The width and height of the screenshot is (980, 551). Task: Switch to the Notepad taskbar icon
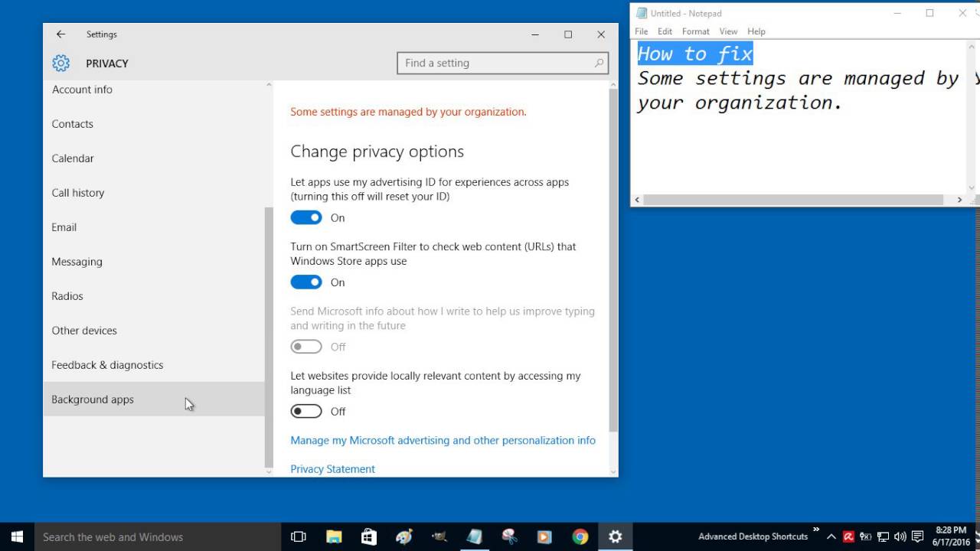click(x=474, y=536)
